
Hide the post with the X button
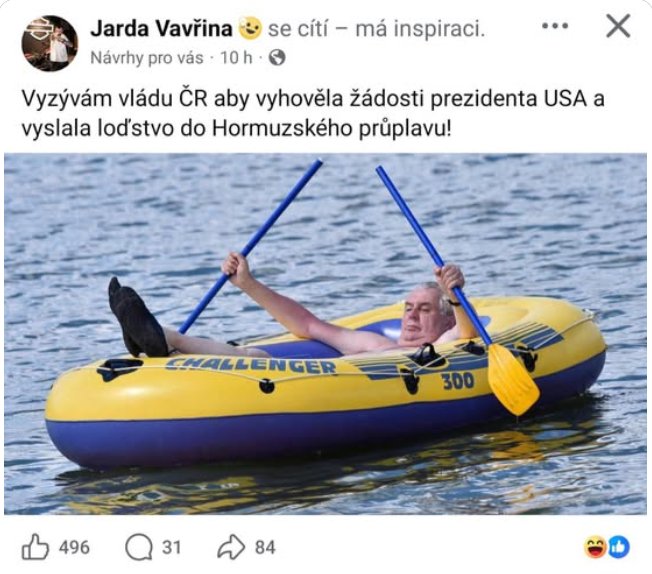618,26
